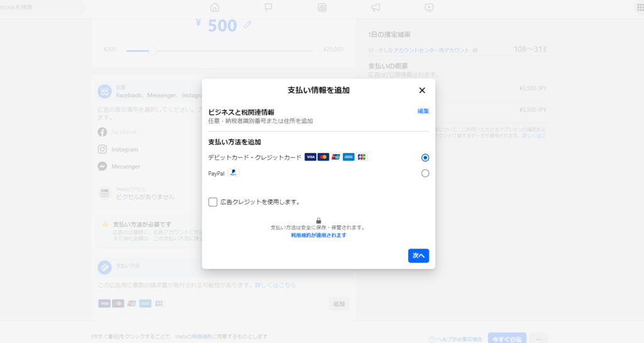The image size is (644, 343).
Task: Close the 支払い情報を追加 dialog
Action: point(422,90)
